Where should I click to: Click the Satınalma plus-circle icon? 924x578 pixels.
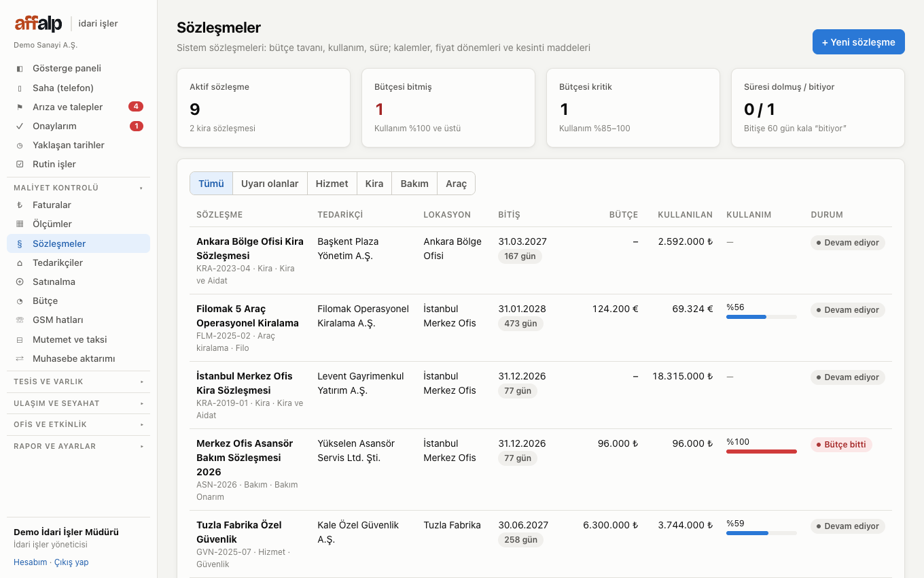[x=20, y=282]
